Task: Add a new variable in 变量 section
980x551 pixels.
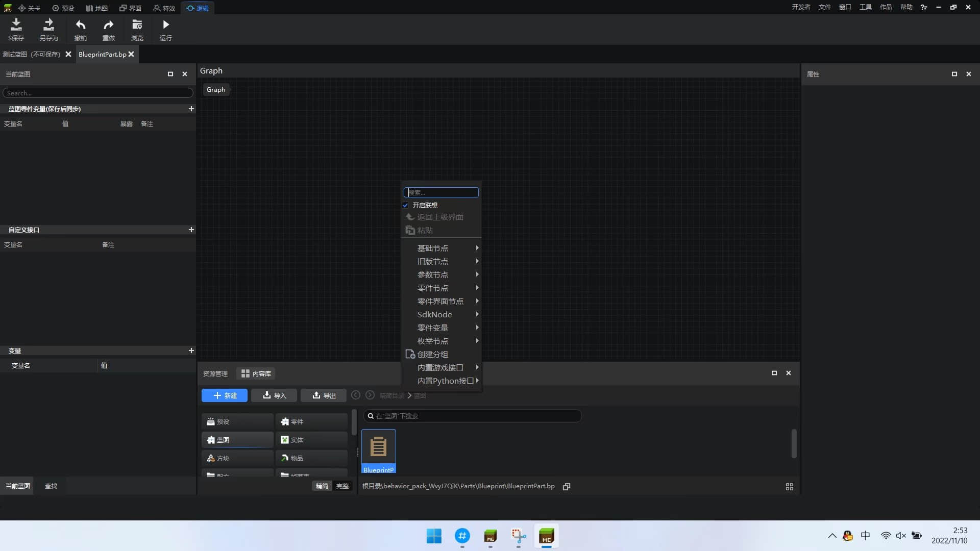Action: click(x=191, y=350)
